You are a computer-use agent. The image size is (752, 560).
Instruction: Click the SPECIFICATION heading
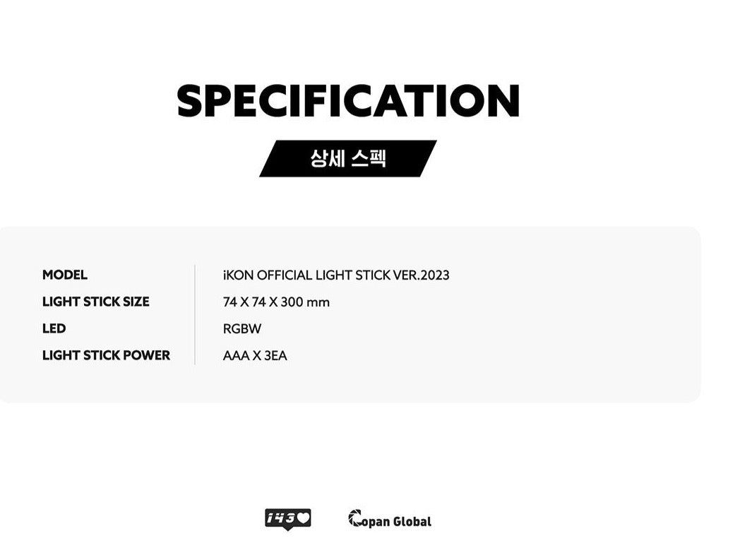tap(348, 101)
